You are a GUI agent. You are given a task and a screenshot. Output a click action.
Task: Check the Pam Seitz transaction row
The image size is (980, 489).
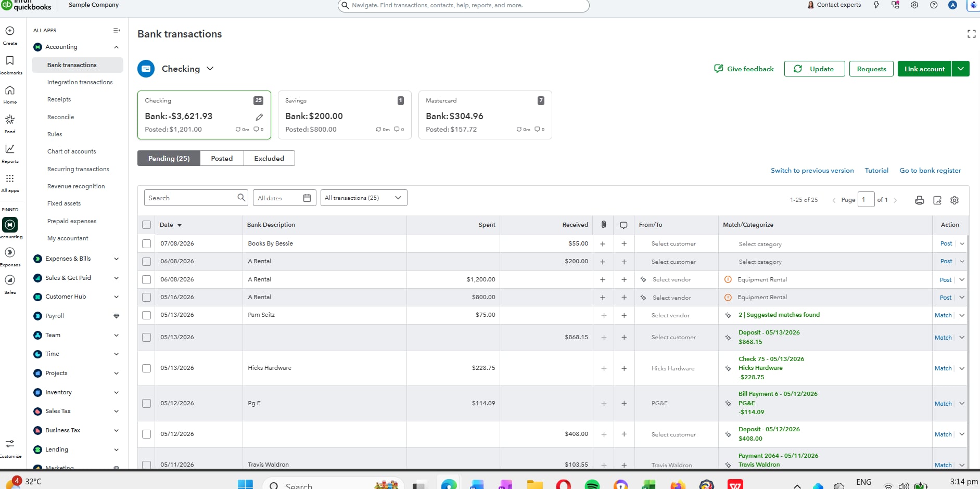pyautogui.click(x=147, y=315)
